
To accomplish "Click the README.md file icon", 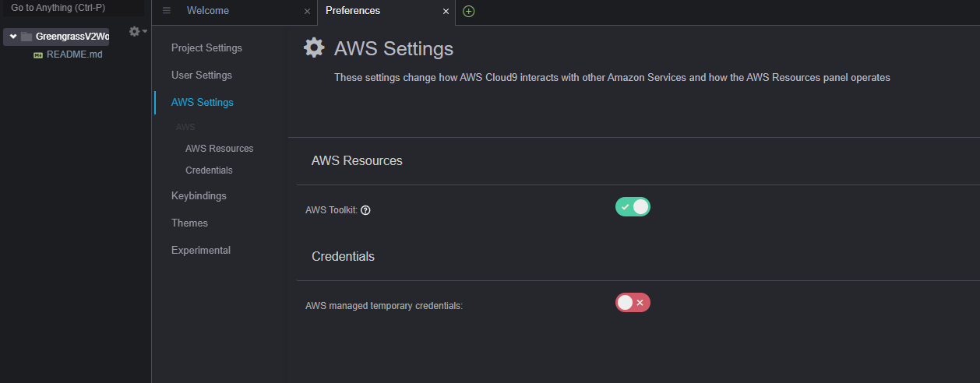I will (38, 55).
